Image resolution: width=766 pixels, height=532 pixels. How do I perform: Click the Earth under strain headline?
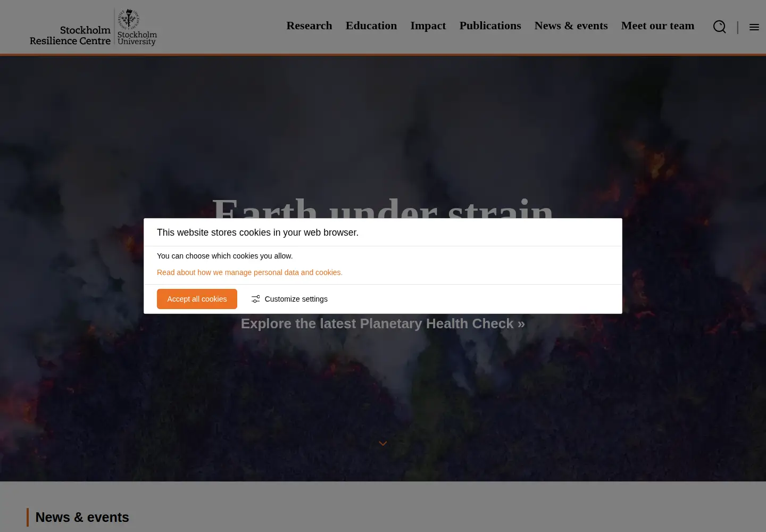click(383, 207)
